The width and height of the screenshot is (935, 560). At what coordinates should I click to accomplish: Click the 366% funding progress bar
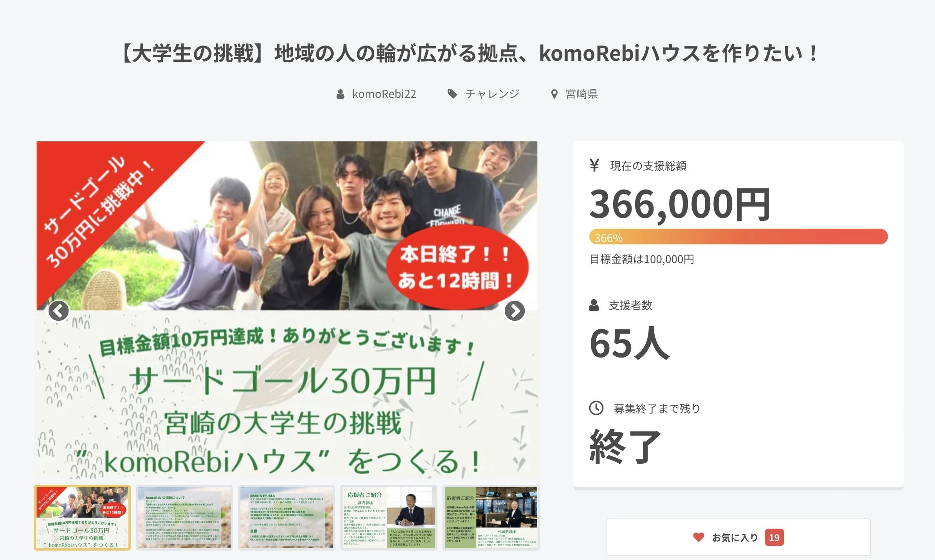pyautogui.click(x=738, y=237)
